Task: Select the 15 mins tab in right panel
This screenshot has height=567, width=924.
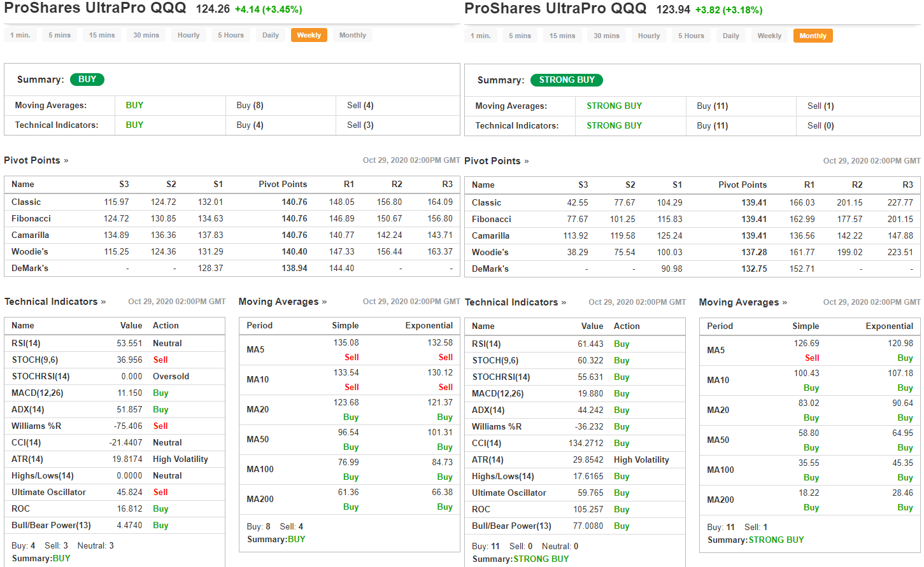Action: click(x=562, y=36)
